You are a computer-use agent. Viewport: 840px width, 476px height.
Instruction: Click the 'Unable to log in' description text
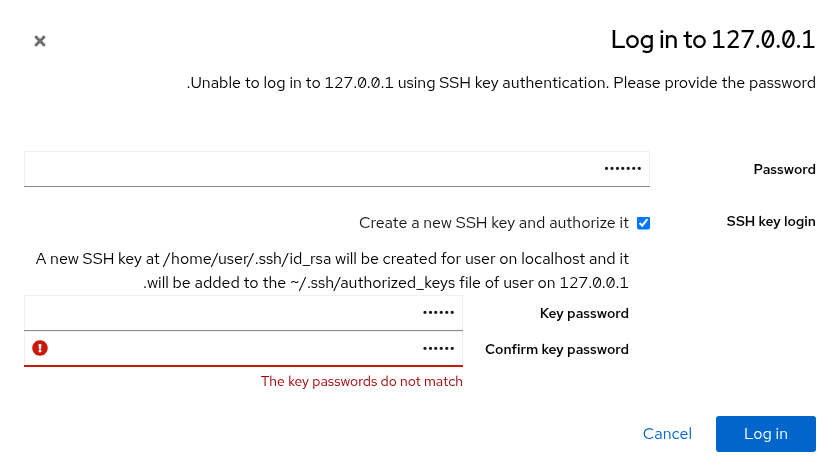pos(501,83)
